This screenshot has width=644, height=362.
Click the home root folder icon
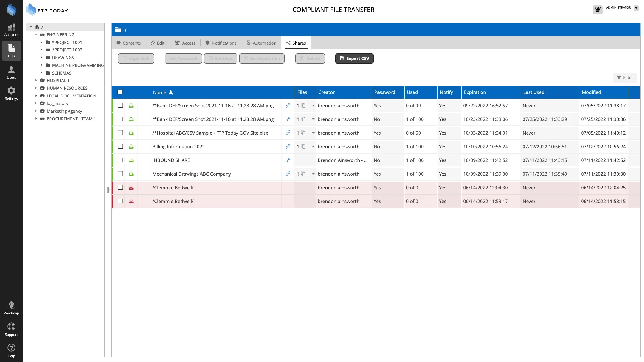[37, 27]
